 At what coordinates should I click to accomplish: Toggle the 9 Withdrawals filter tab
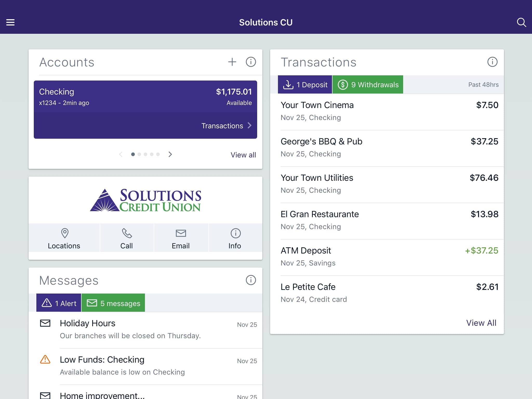tap(367, 84)
